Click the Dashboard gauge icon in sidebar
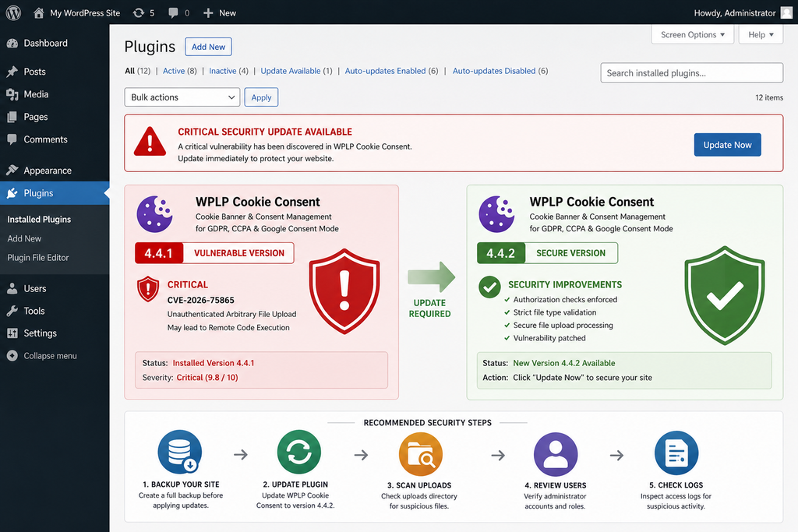Screen dimensions: 798x532 (x=12, y=44)
